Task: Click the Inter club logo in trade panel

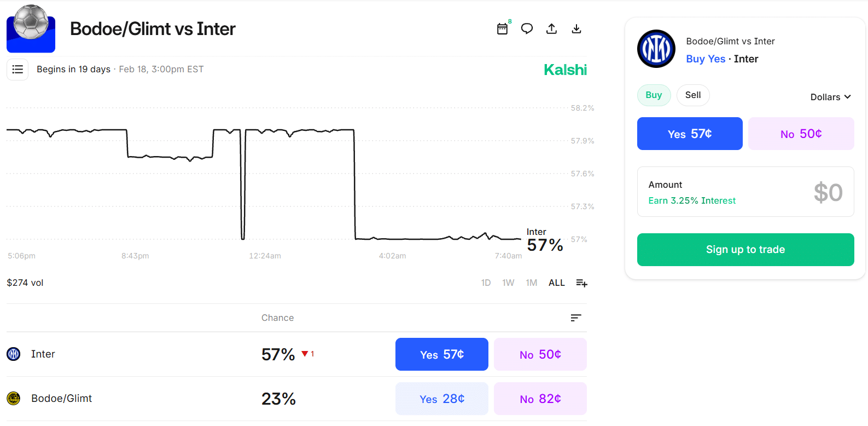Action: click(656, 49)
